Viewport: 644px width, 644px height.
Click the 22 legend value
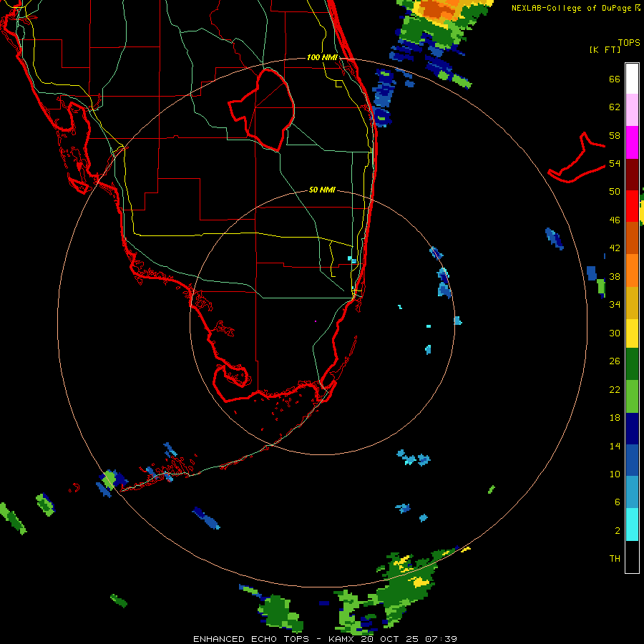click(x=615, y=389)
